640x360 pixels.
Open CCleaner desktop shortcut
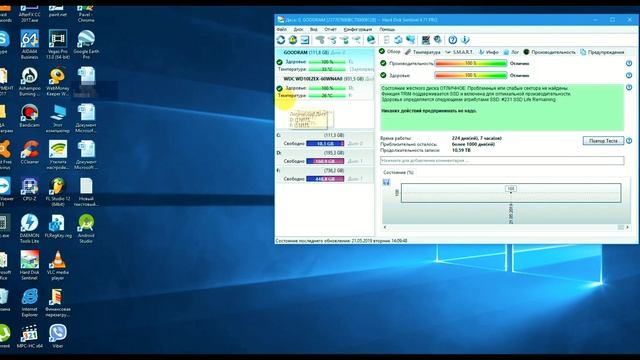[29, 152]
